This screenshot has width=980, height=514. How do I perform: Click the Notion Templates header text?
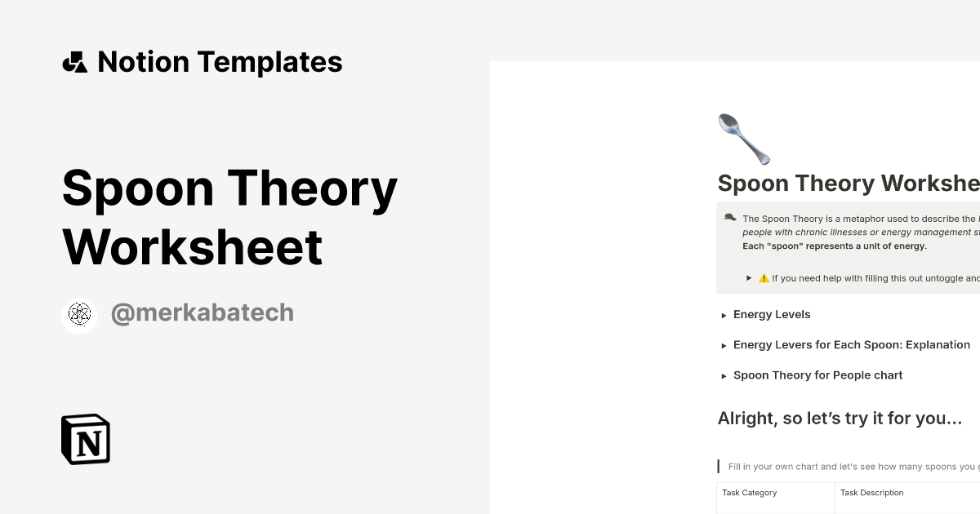pyautogui.click(x=220, y=62)
